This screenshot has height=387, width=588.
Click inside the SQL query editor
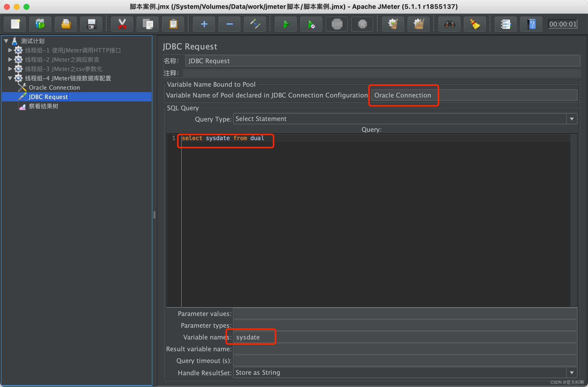tap(376, 220)
